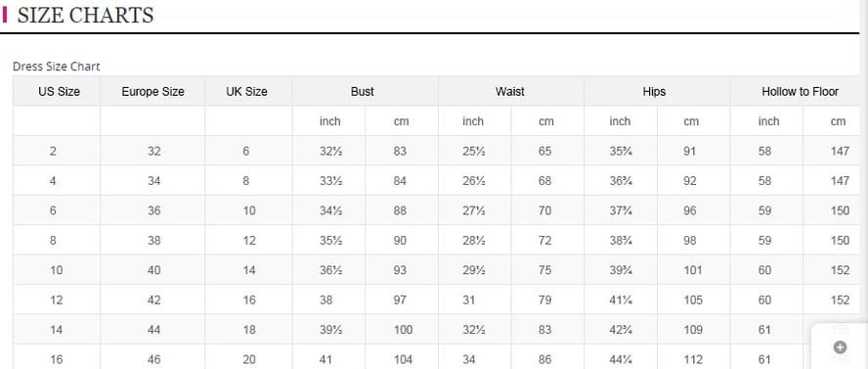Click Europe size 42 cell
Viewport: 868px width, 369px height.
(x=152, y=300)
